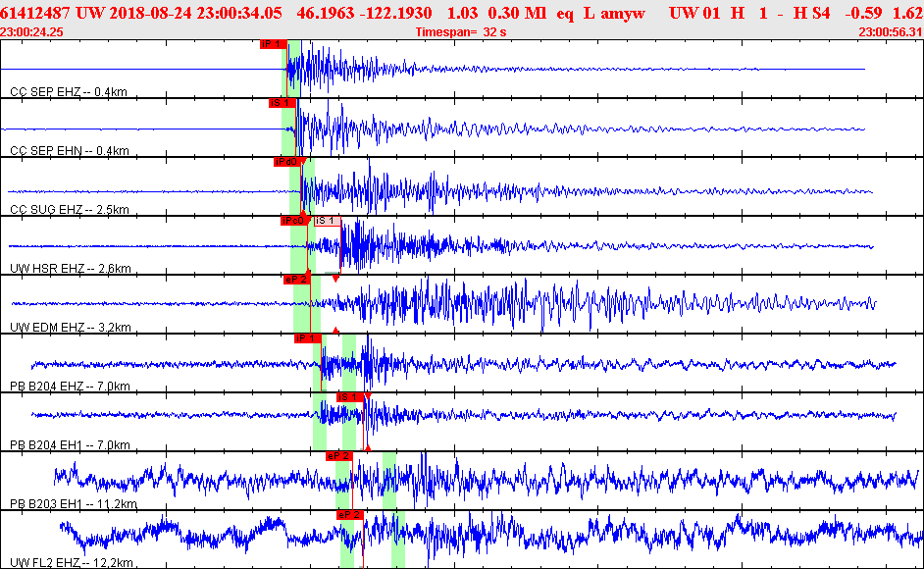Select the iP 1 pick flag on PB B204 EHZ
The image size is (924, 569).
pyautogui.click(x=308, y=338)
